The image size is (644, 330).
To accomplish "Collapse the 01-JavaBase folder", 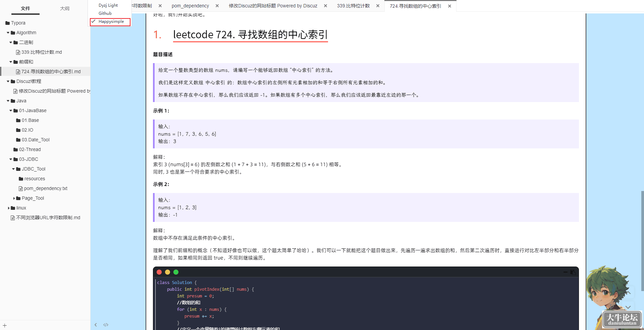I will (11, 110).
